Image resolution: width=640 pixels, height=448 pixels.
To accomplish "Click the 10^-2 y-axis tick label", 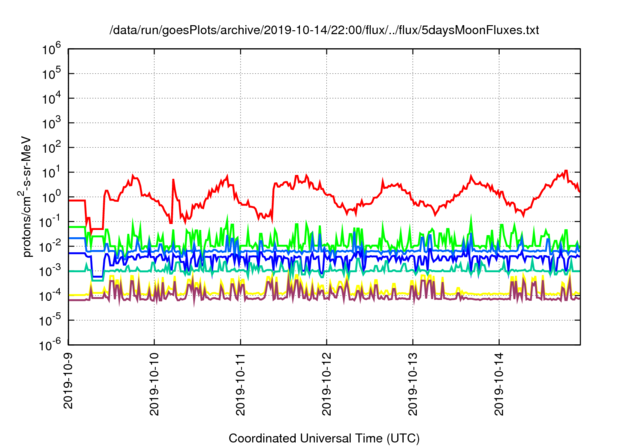I will click(x=51, y=246).
